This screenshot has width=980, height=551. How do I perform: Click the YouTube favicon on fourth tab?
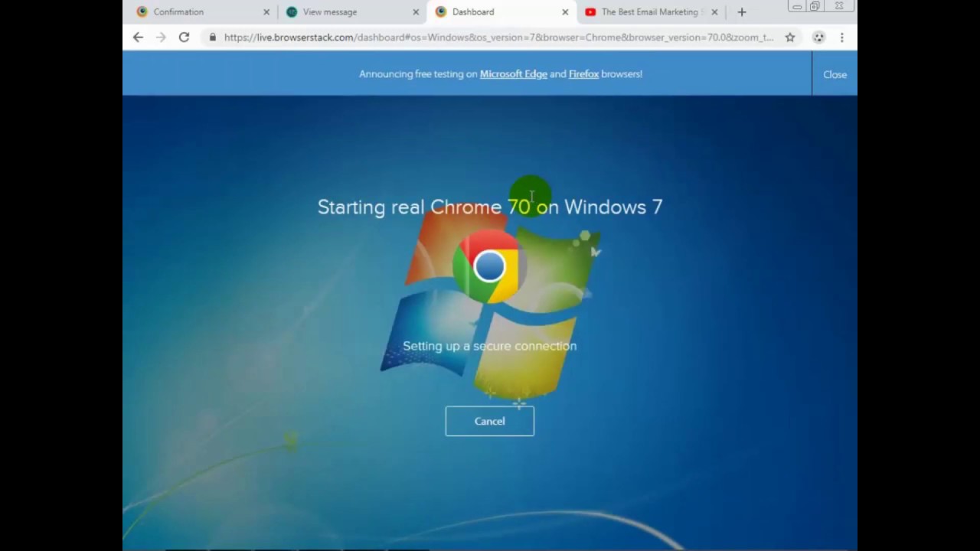590,12
